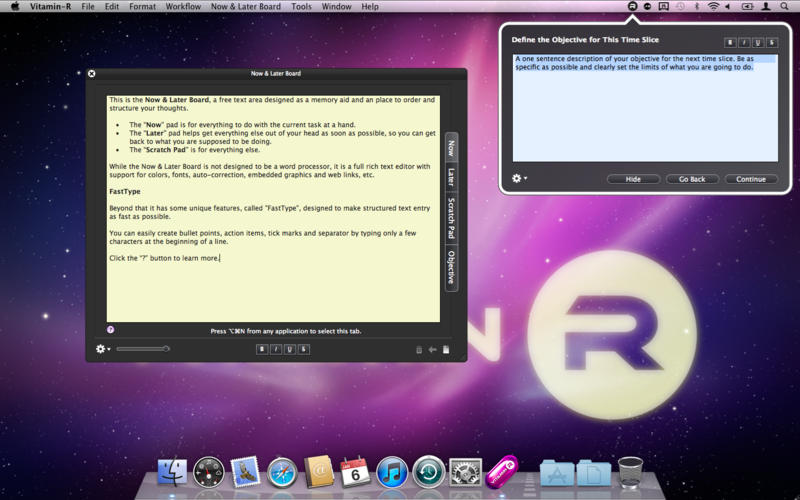The width and height of the screenshot is (800, 500).
Task: Click the trash icon in the board toolbar
Action: [419, 349]
